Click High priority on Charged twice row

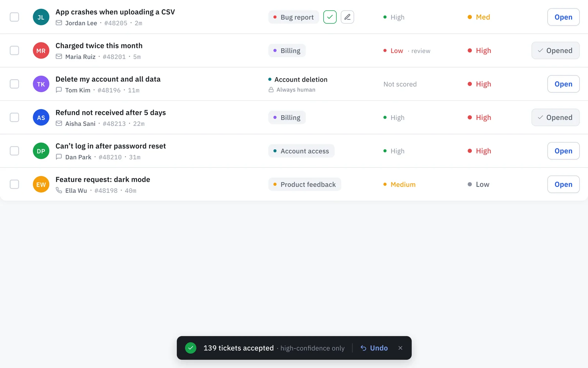(479, 50)
